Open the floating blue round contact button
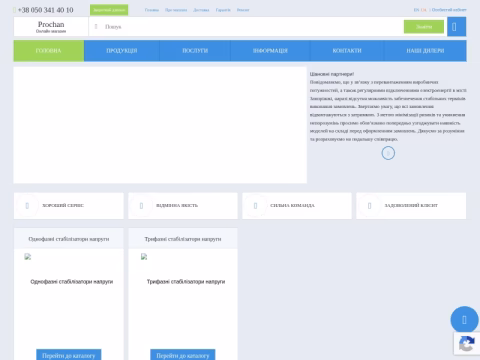The height and width of the screenshot is (360, 480). (x=464, y=320)
